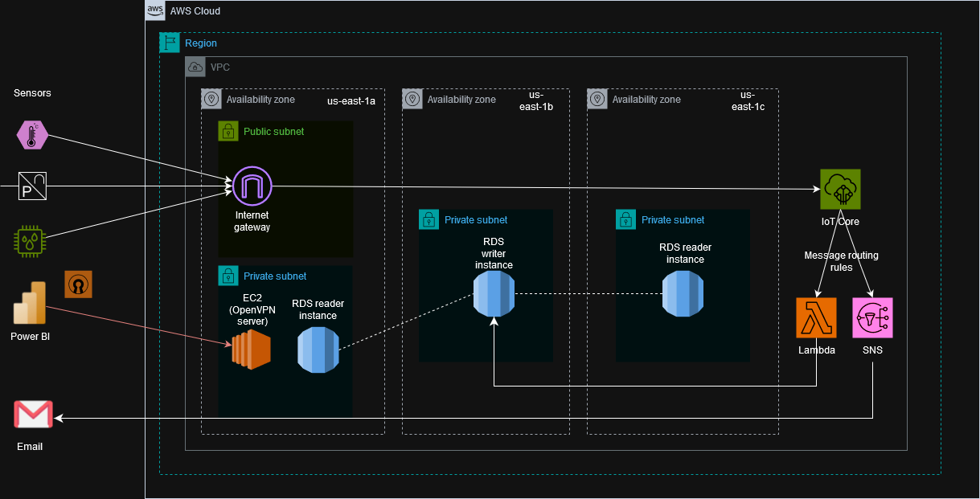Select the "us-east-1a" zone name
The image size is (980, 499).
(351, 101)
